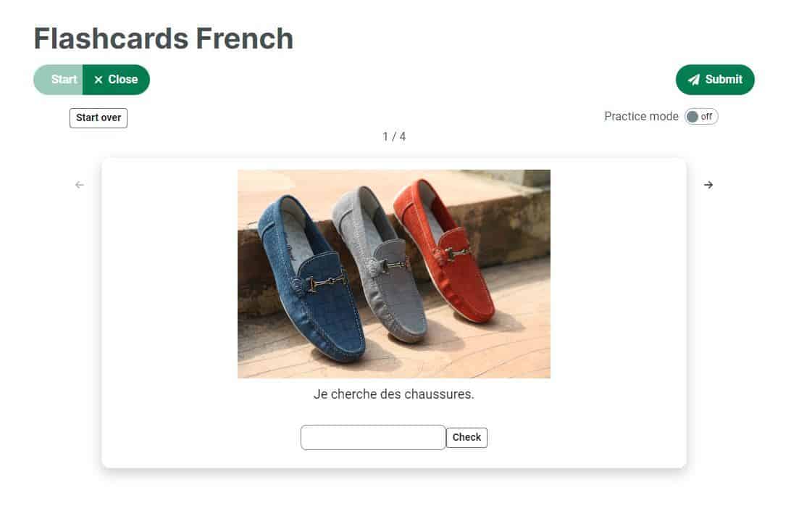Check the typed answer

[466, 437]
